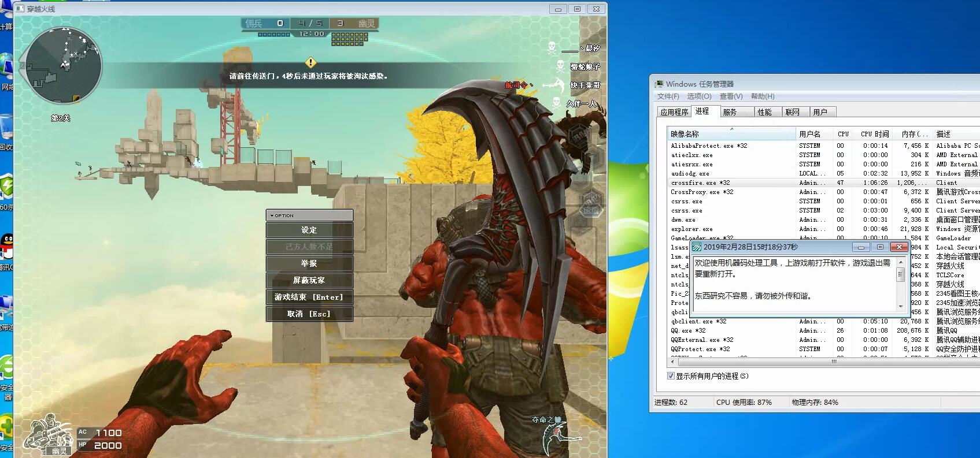
Task: Select the QQProtect.exe *32 process row
Action: [824, 349]
